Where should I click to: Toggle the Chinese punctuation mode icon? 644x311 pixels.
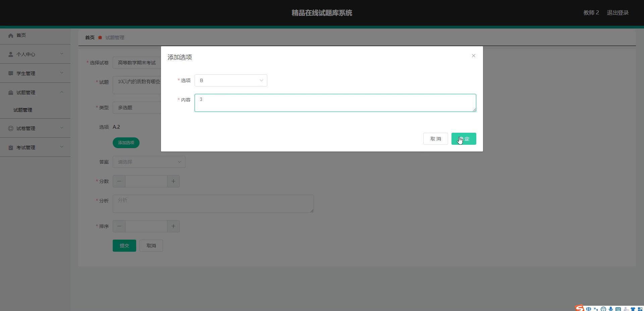tap(596, 309)
